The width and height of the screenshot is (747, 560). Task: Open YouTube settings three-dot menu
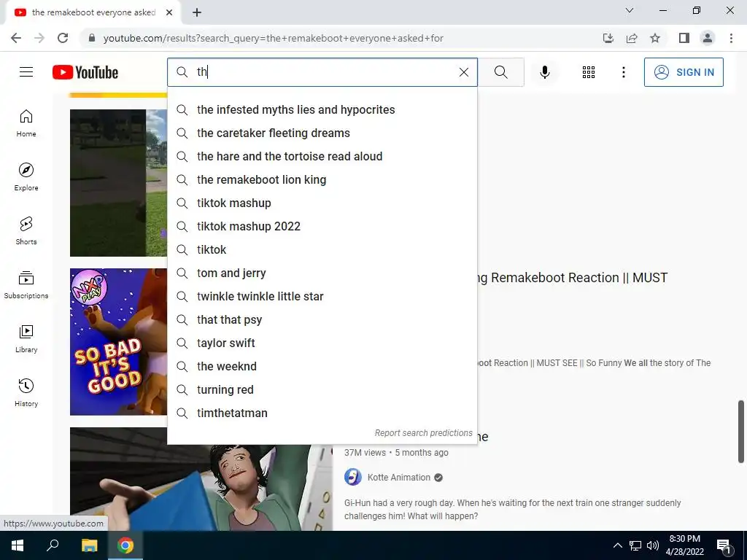(623, 72)
